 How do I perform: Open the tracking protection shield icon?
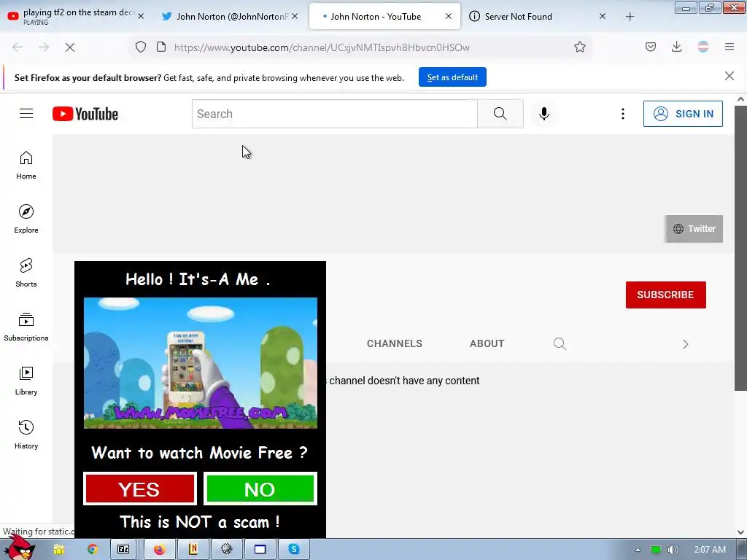[x=141, y=47]
